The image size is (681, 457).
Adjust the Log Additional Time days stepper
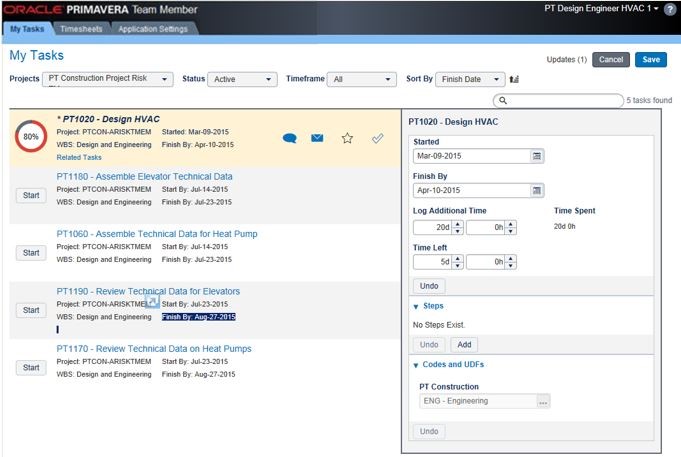458,227
